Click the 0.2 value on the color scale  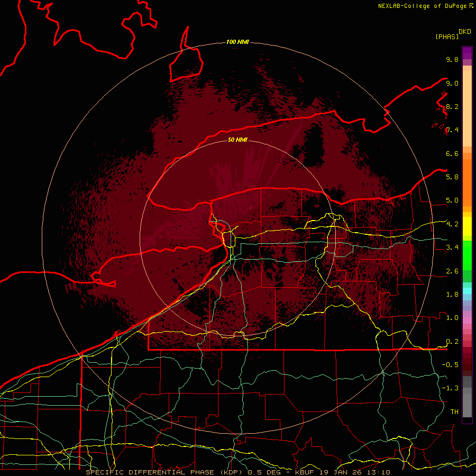452,342
